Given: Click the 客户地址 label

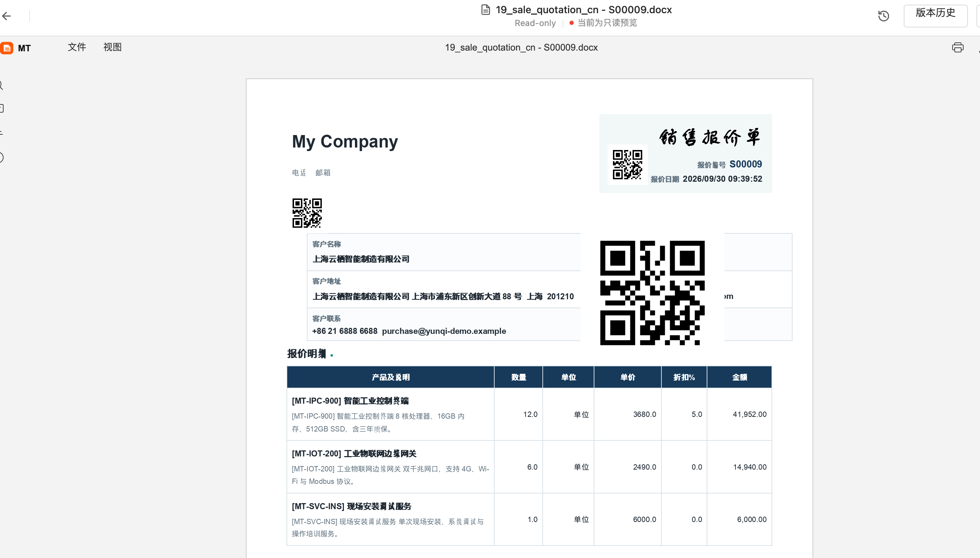Looking at the screenshot, I should click(x=326, y=281).
